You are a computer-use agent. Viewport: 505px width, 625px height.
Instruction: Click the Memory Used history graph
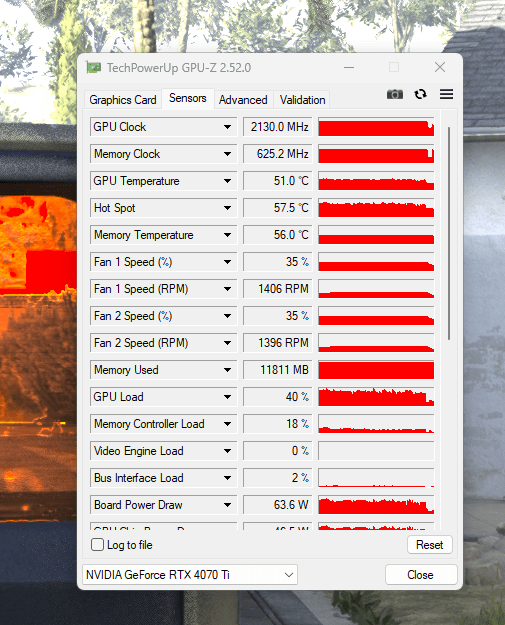376,370
